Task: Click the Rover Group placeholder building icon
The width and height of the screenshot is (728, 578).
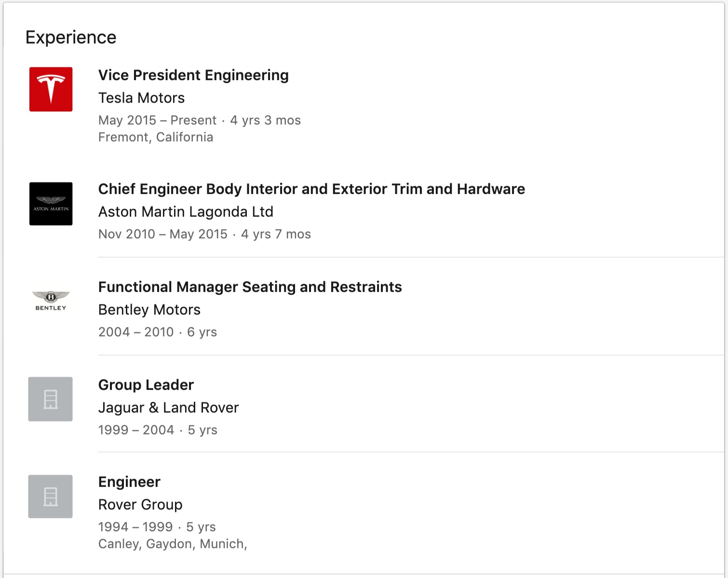Action: pyautogui.click(x=51, y=496)
